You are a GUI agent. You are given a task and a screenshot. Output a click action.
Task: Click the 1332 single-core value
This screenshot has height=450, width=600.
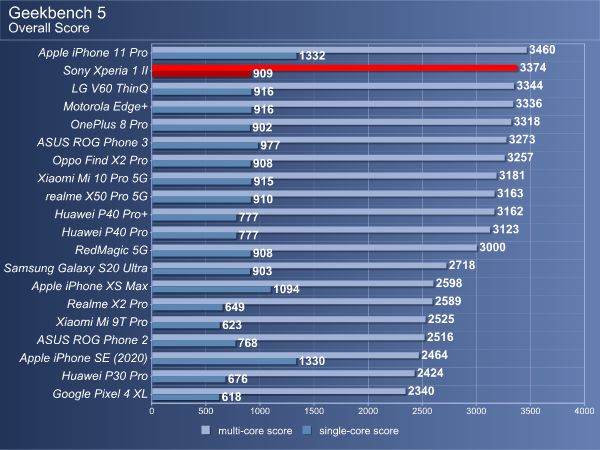coord(312,56)
